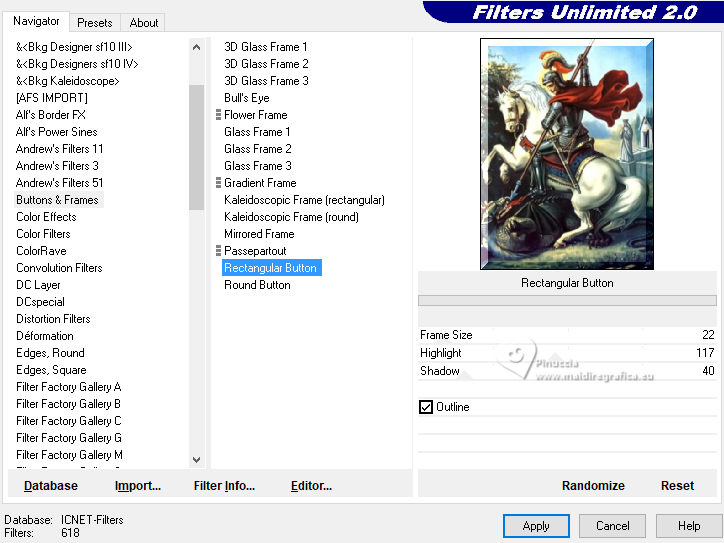724x543 pixels.
Task: Select the Round Button filter
Action: tap(257, 285)
